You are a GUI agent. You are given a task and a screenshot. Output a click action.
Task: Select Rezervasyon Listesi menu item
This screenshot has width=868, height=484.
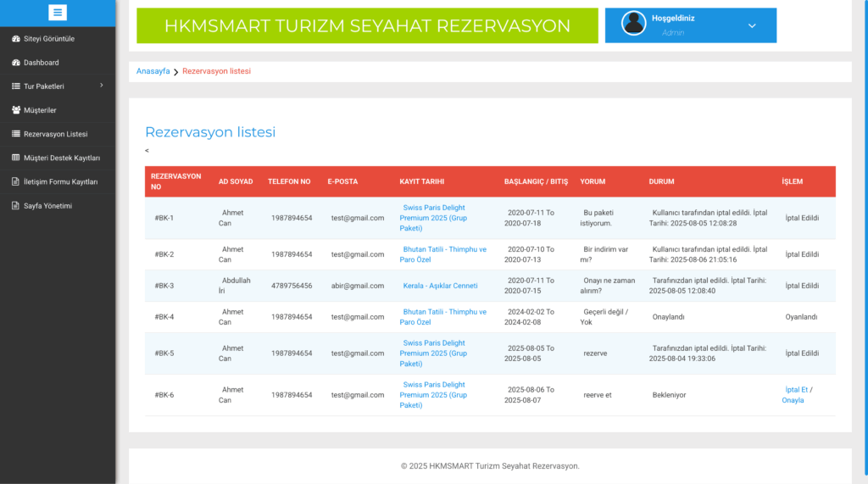[58, 134]
